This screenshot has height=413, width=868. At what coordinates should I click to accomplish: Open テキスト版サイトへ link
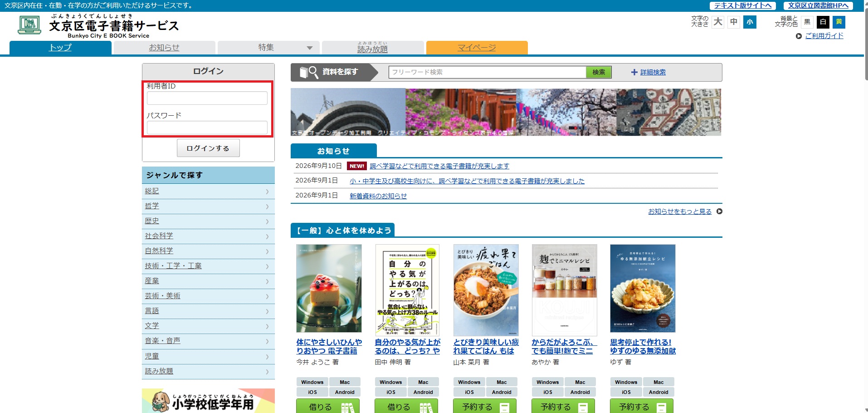(742, 5)
